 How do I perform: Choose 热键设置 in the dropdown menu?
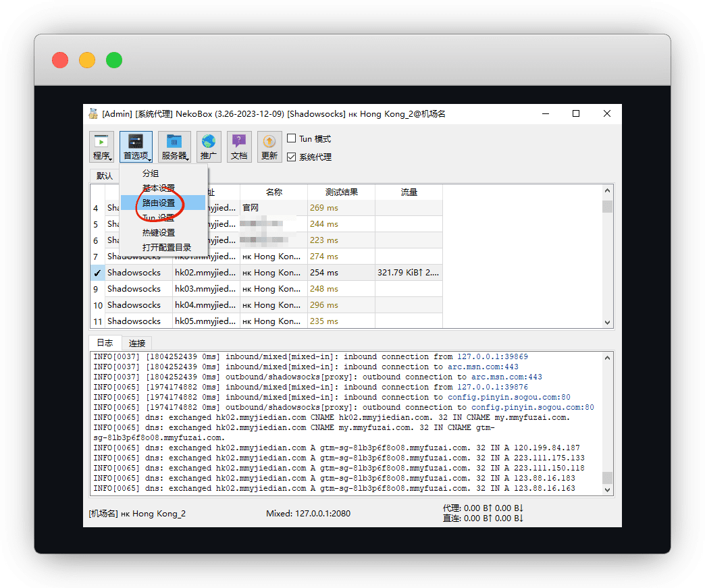pos(159,232)
